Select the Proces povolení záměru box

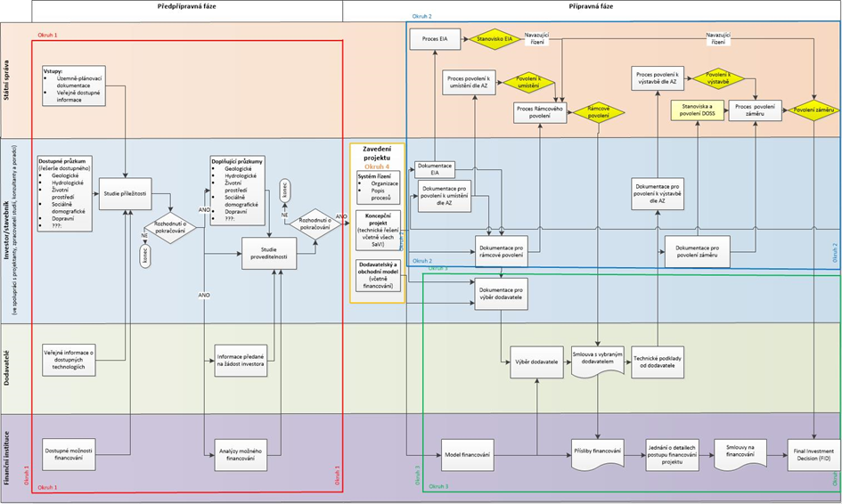click(x=755, y=110)
